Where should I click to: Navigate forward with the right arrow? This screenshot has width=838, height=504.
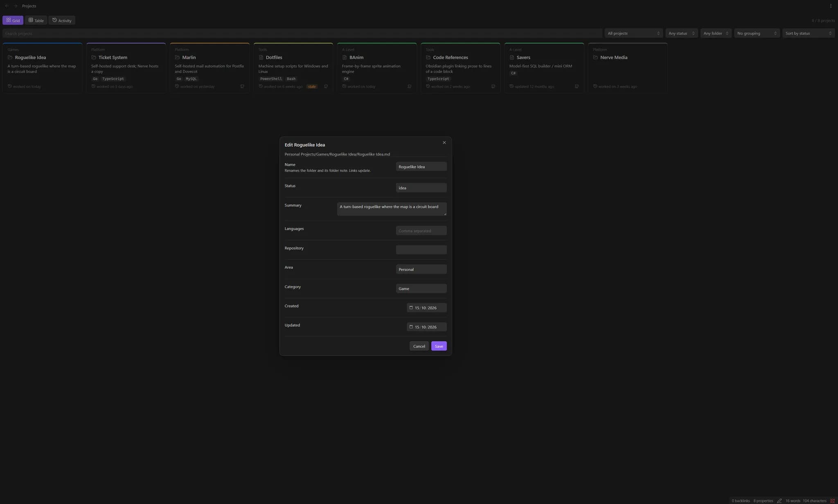coord(16,6)
